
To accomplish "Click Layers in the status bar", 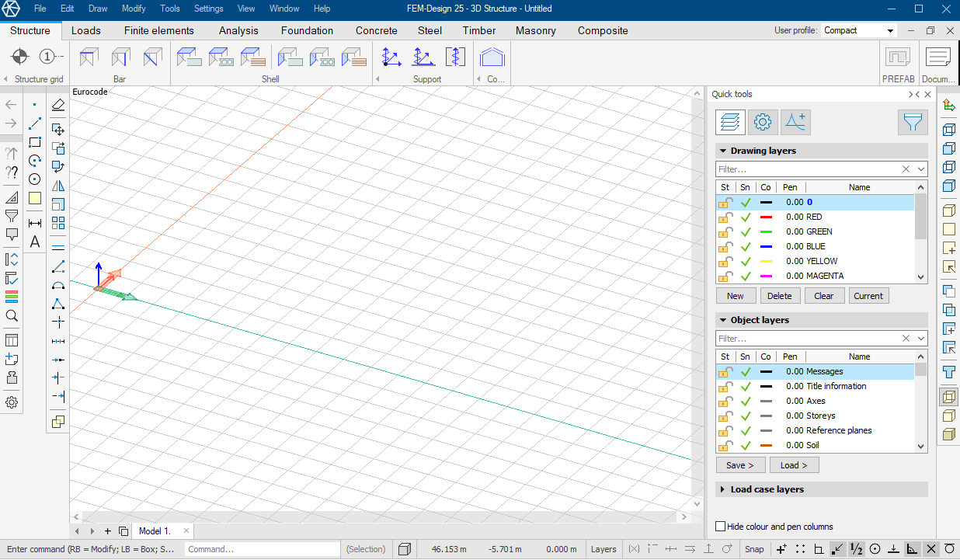I will tap(603, 549).
